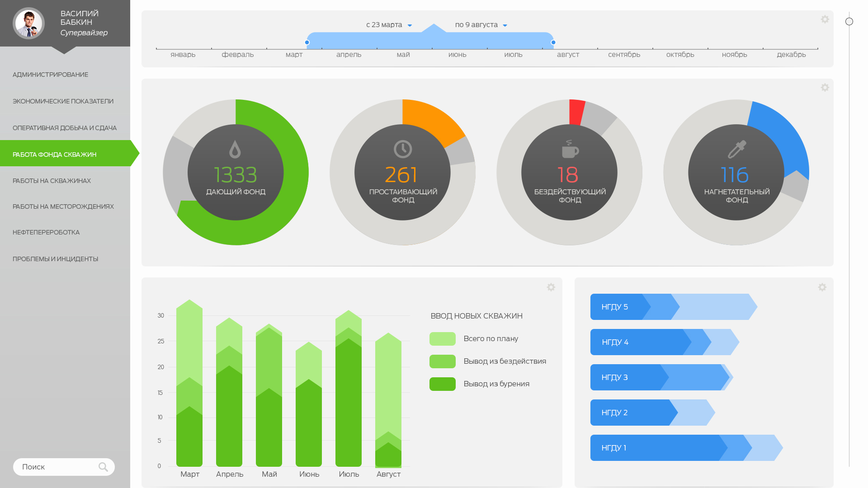Open the НЕФТЕПЕРЕРОБОТКА section
868x488 pixels.
46,232
